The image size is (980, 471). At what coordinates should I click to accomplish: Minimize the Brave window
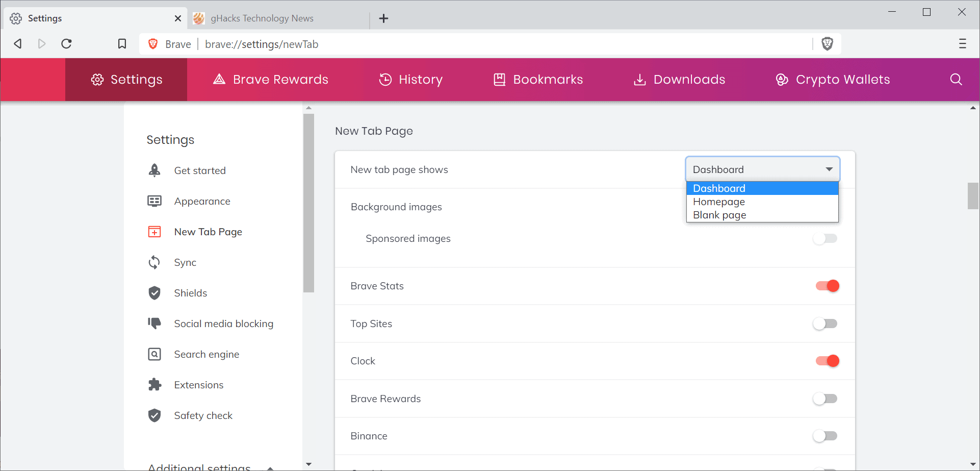892,12
